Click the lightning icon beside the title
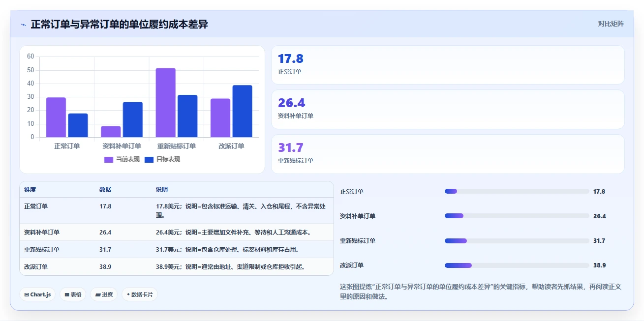644x321 pixels. pos(23,25)
